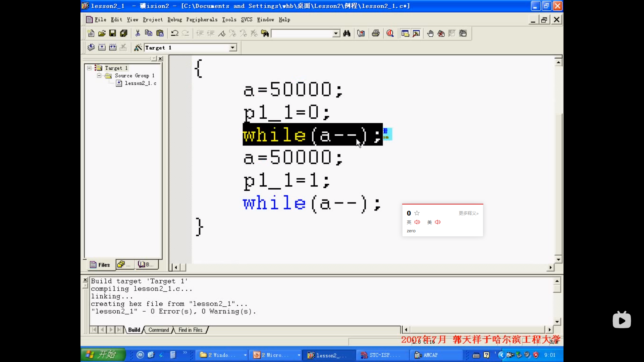
Task: Click the editor vertical scrollbar down arrow
Action: pos(558,259)
